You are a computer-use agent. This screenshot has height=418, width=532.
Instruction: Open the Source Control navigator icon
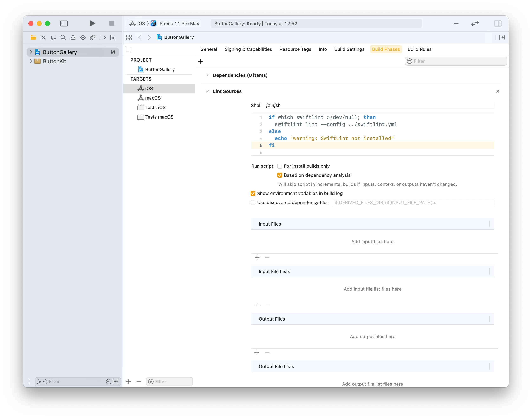click(43, 37)
